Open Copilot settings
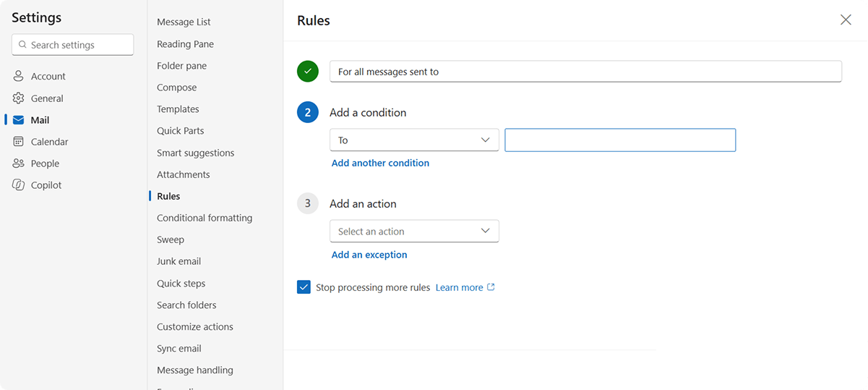The height and width of the screenshot is (390, 868). point(46,185)
